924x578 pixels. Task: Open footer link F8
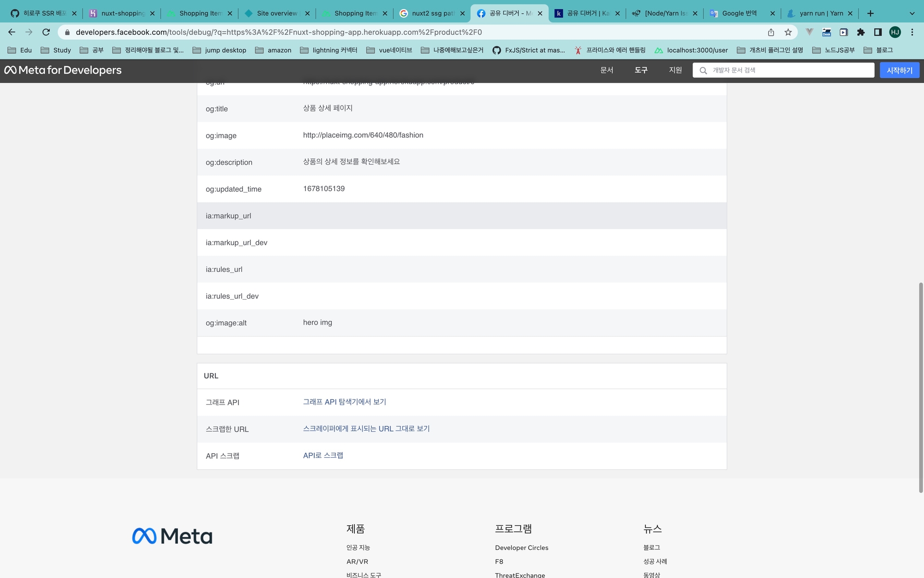click(x=499, y=561)
